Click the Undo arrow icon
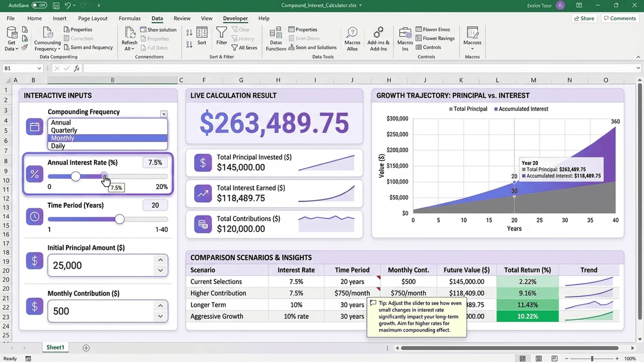This screenshot has width=644, height=362. pyautogui.click(x=68, y=5)
